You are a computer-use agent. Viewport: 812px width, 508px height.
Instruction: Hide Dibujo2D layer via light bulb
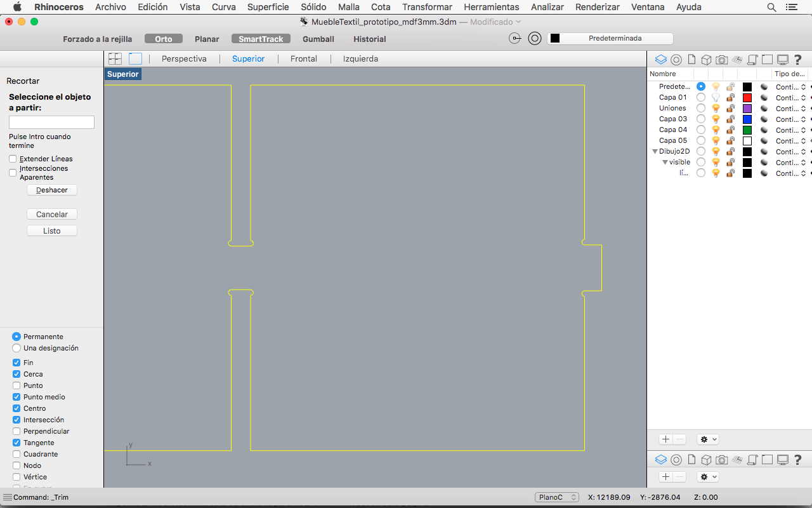(x=716, y=151)
